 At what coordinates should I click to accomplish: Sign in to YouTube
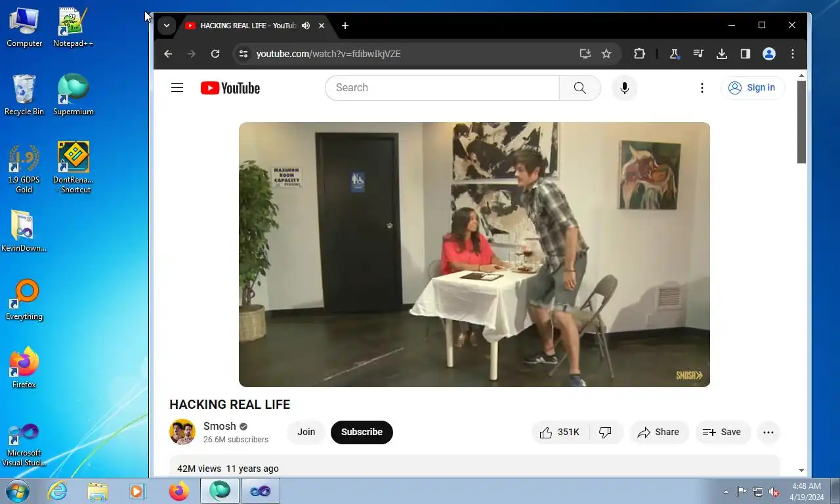(753, 88)
